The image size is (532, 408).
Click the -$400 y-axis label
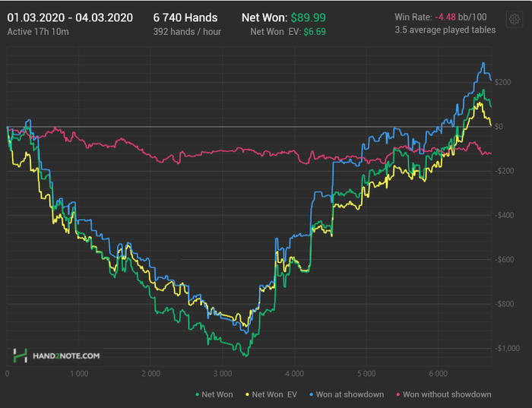click(504, 215)
